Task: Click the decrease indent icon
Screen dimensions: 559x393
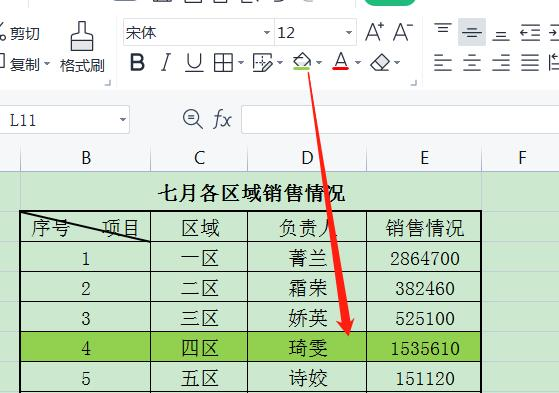Action: pyautogui.click(x=530, y=33)
